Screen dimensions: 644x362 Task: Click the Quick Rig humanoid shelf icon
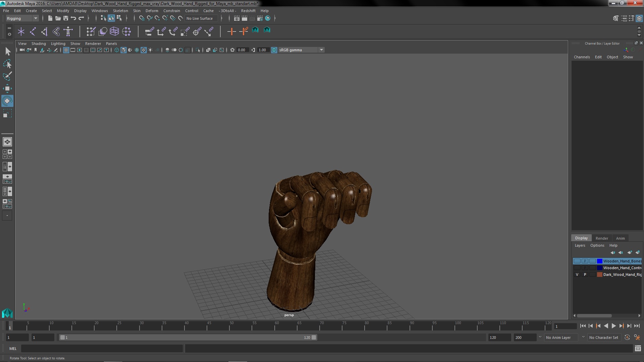coord(68,32)
